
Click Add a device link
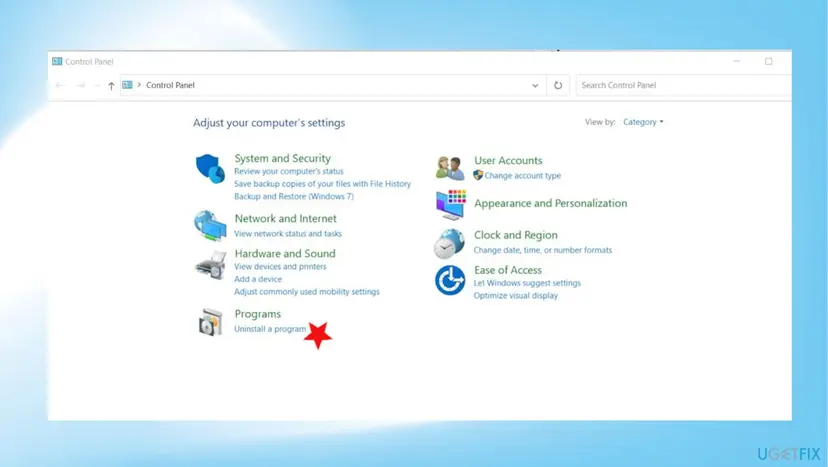pos(258,279)
